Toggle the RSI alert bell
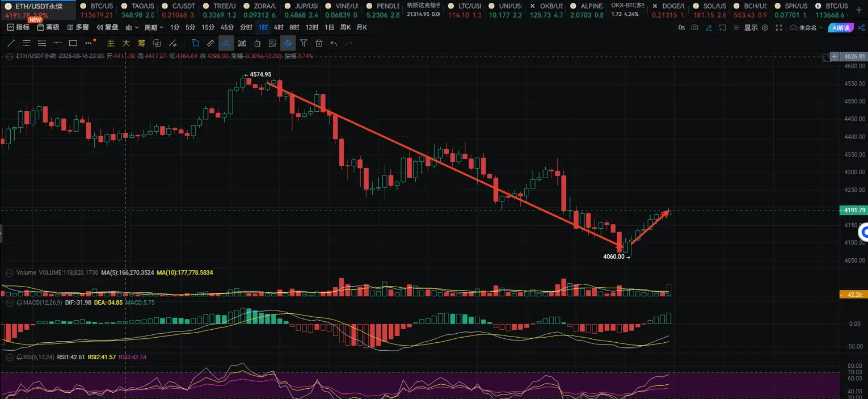Image resolution: width=868 pixels, height=399 pixels. pyautogui.click(x=19, y=357)
